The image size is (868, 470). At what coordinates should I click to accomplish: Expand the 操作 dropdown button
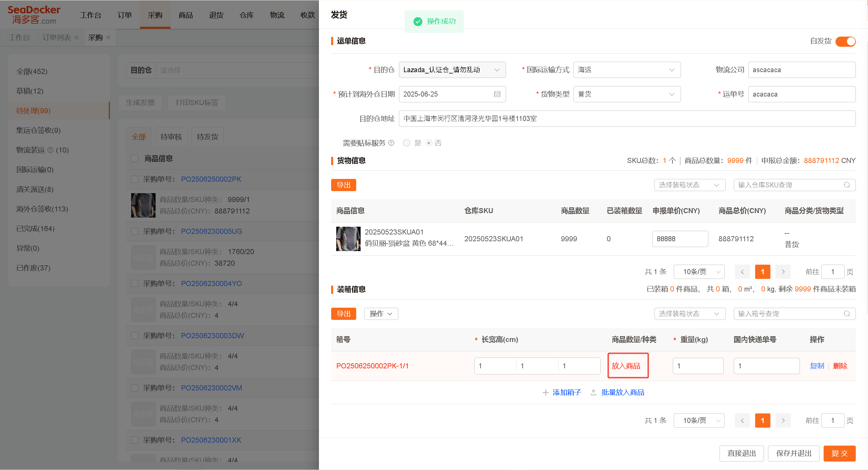coord(381,314)
